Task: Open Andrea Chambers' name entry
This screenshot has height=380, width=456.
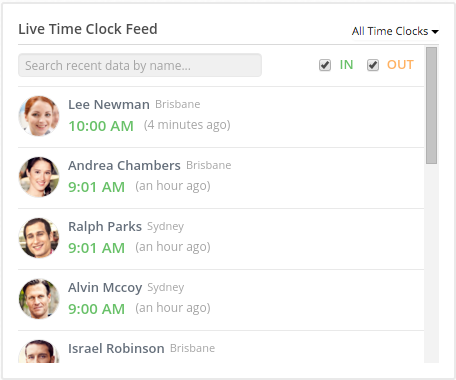Action: 124,166
